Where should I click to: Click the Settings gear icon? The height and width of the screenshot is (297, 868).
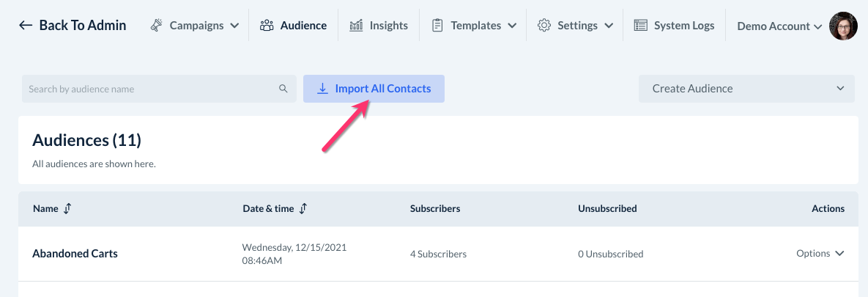click(544, 26)
